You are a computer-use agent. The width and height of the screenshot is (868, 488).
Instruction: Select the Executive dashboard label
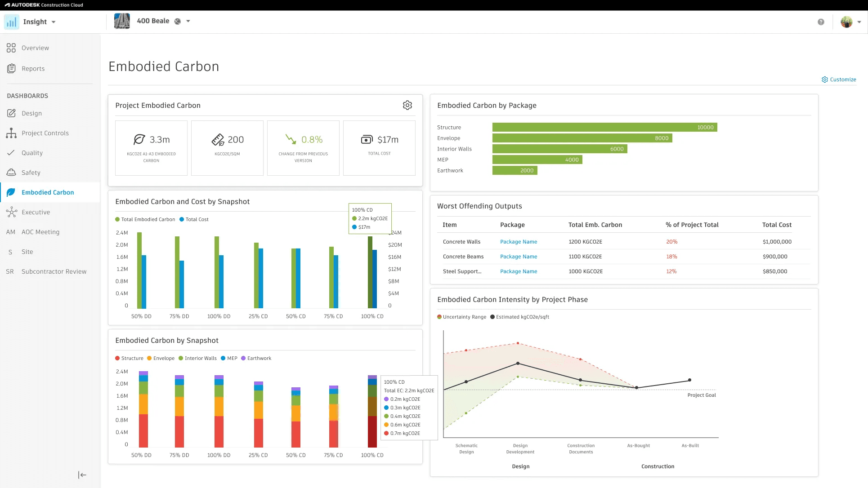36,212
